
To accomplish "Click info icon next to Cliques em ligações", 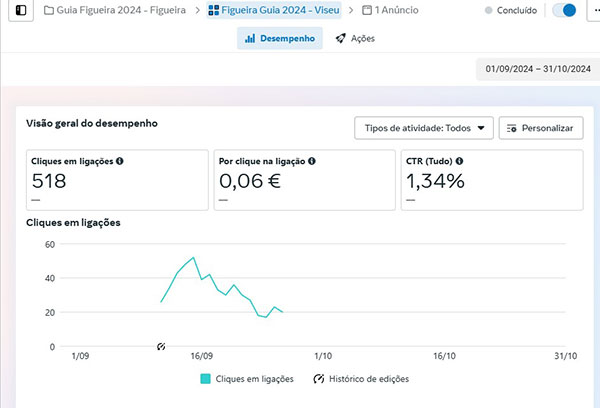I will tap(120, 161).
